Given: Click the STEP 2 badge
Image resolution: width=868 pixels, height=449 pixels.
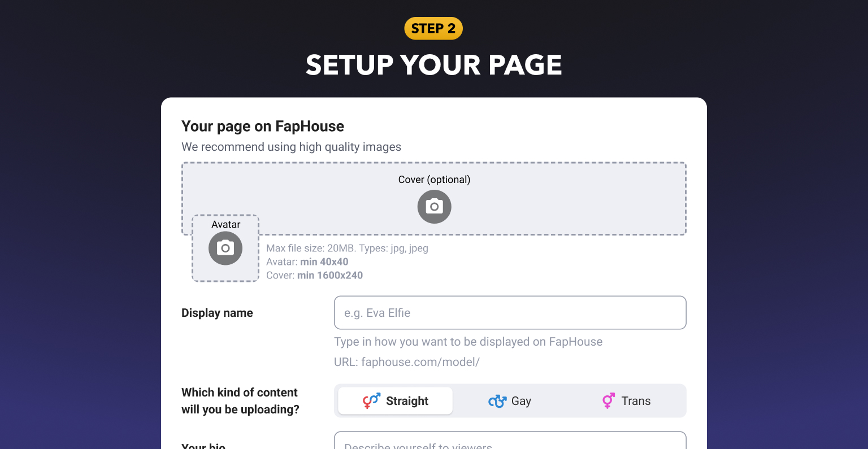Looking at the screenshot, I should (x=433, y=29).
